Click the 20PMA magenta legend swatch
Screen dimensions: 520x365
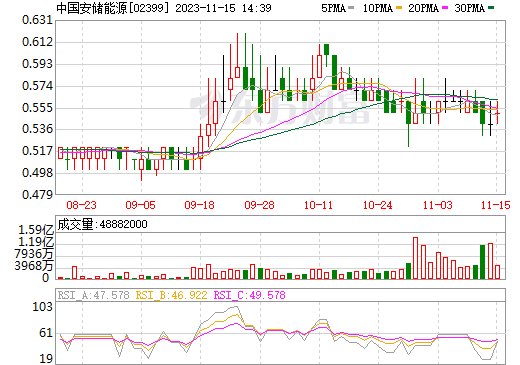445,8
